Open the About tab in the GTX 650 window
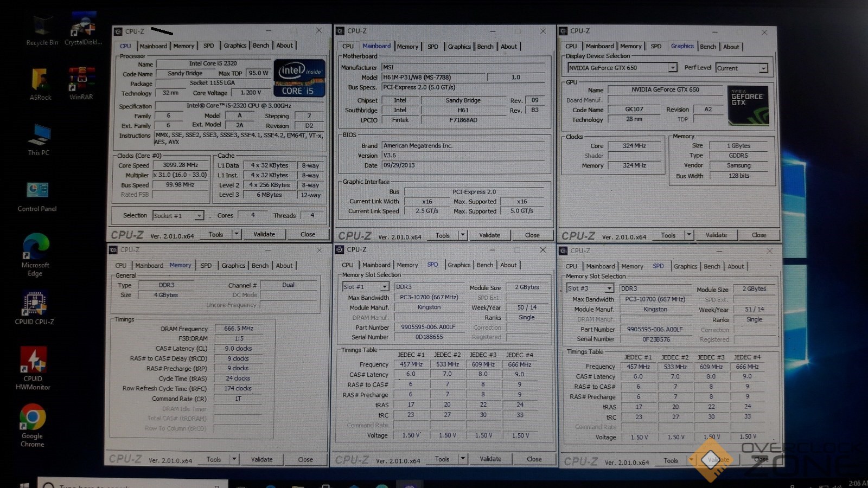 (731, 47)
